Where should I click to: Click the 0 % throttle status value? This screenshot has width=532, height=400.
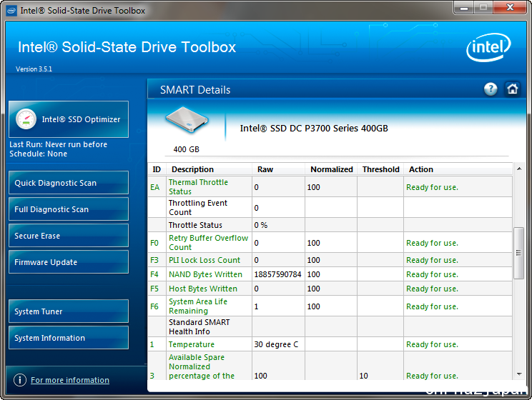coord(260,225)
